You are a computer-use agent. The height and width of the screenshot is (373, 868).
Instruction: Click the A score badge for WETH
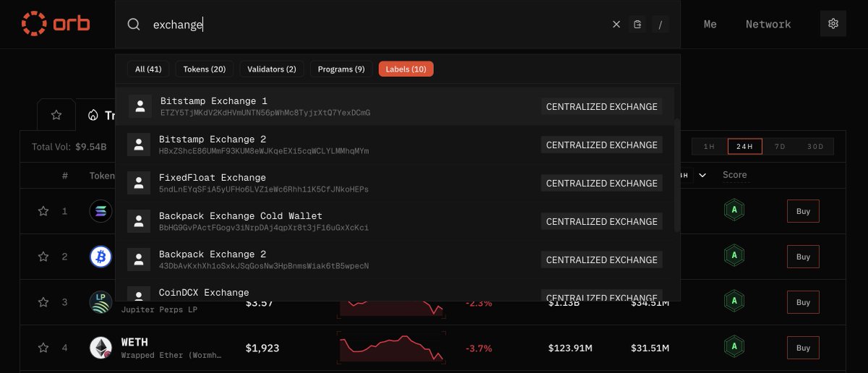tap(734, 348)
